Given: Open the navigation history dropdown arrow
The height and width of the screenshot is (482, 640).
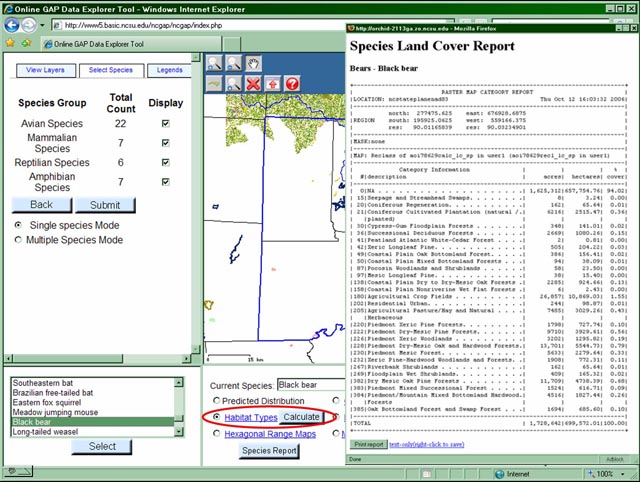Looking at the screenshot, I should coord(42,25).
